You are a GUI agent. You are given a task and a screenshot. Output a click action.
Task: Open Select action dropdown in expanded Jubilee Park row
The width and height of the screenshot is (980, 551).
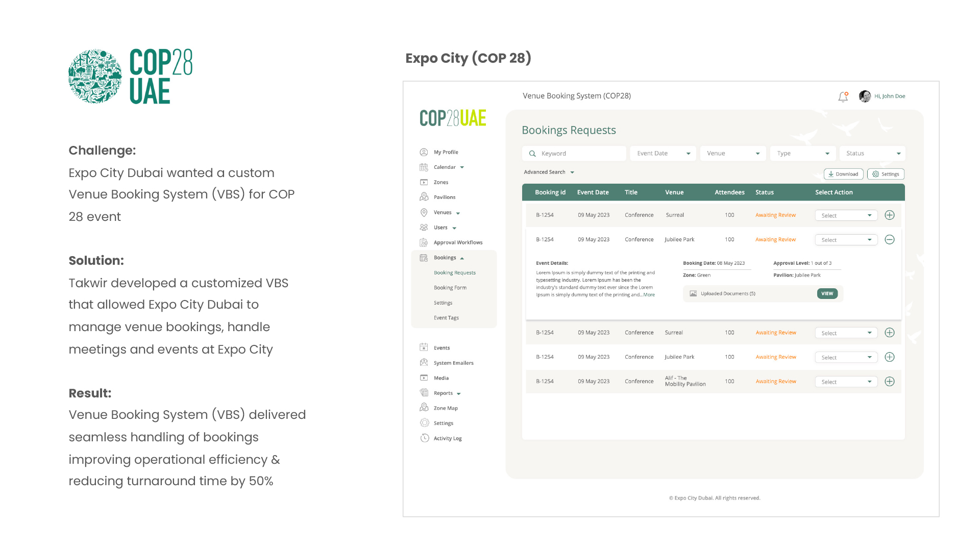(x=846, y=240)
